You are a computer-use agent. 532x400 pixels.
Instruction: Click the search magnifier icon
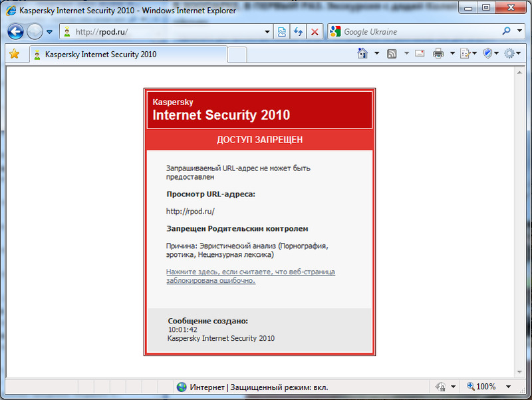click(507, 31)
